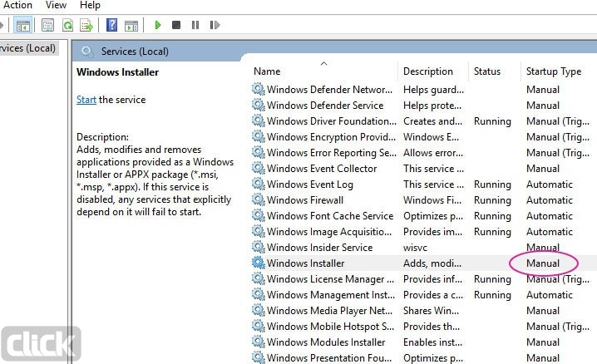Click the Export List toolbar icon
The height and width of the screenshot is (364, 597).
86,26
